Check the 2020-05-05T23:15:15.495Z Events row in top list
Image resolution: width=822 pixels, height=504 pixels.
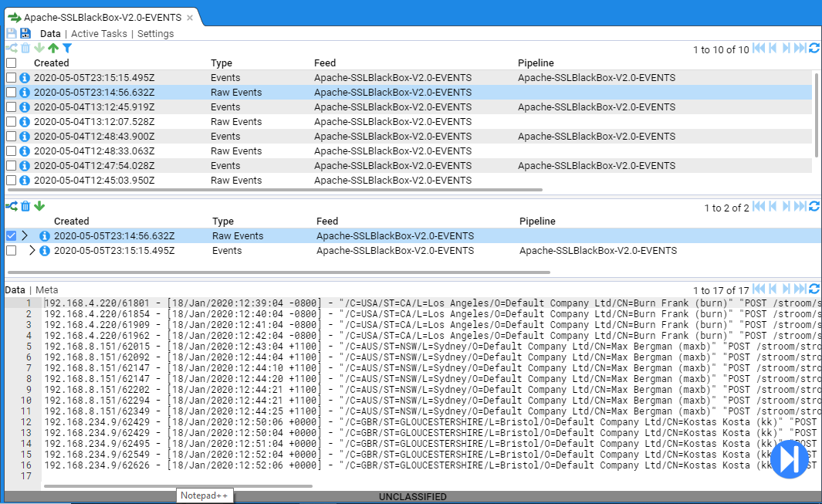(11, 78)
